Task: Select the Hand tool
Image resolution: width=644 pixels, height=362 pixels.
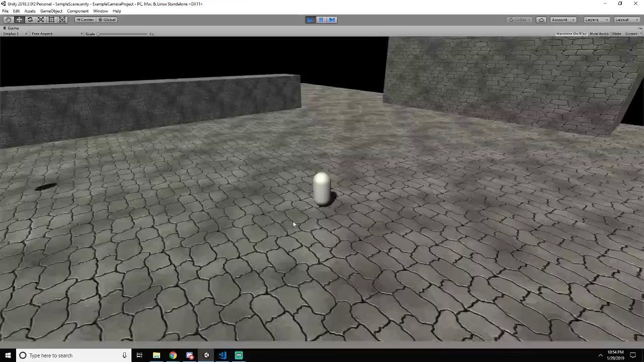Action: [x=8, y=20]
